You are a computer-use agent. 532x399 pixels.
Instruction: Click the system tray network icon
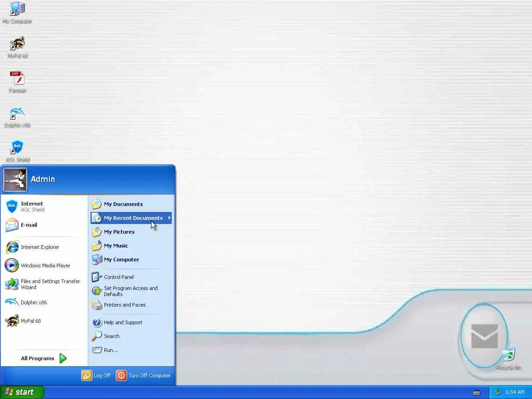click(498, 392)
